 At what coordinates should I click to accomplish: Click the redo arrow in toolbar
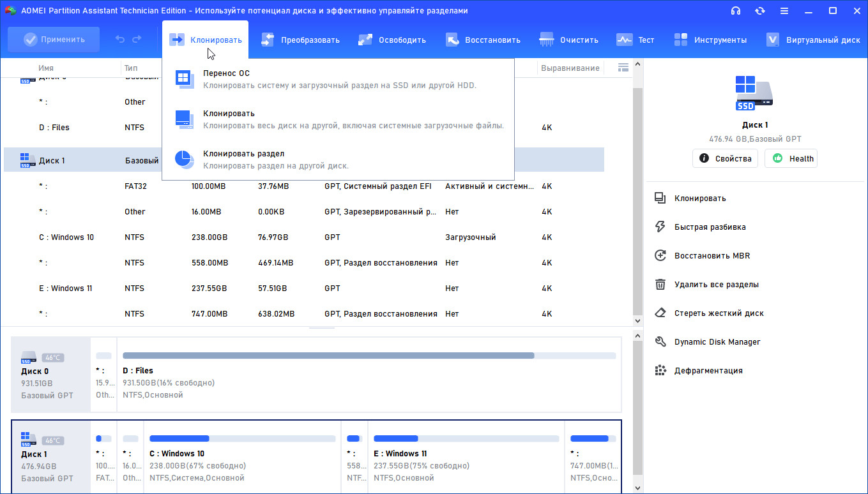[137, 40]
